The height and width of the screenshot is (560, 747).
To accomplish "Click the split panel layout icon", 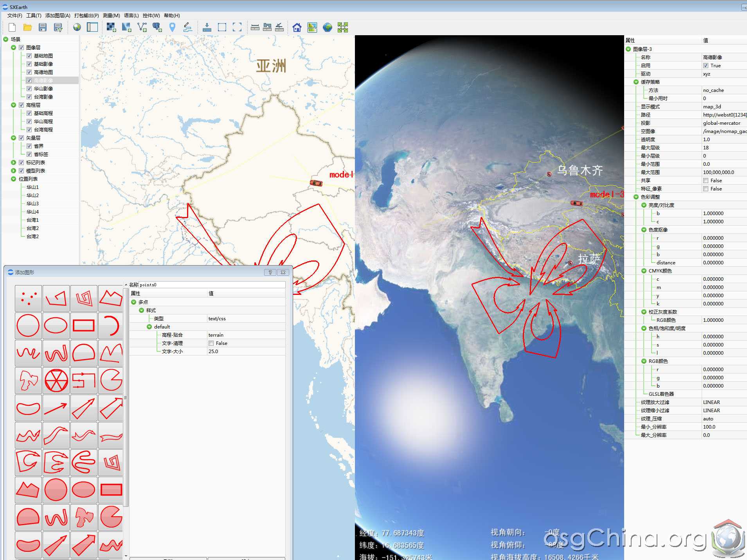I will coord(92,27).
